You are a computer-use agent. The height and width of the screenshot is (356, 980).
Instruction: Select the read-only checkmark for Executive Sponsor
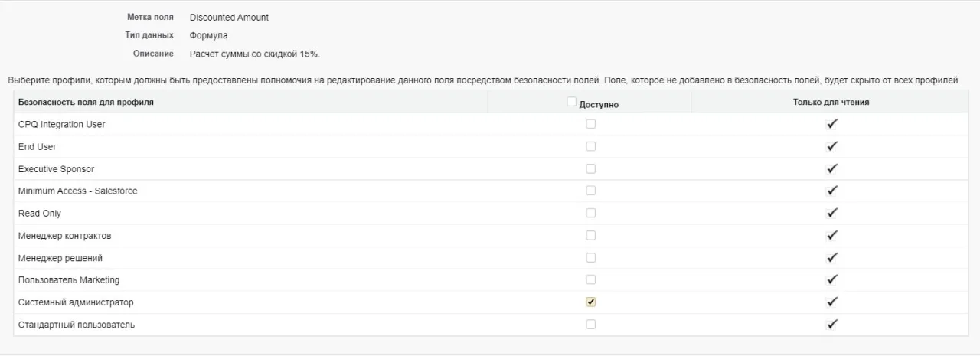(831, 168)
